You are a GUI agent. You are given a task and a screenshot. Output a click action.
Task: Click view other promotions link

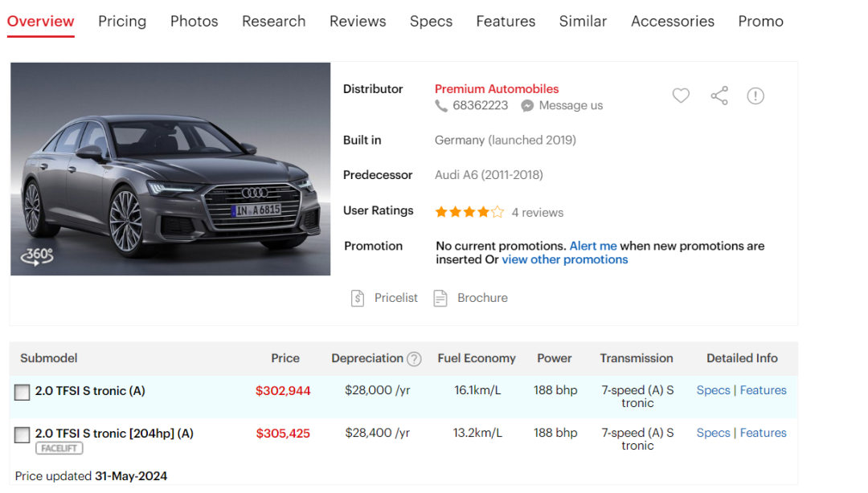565,260
